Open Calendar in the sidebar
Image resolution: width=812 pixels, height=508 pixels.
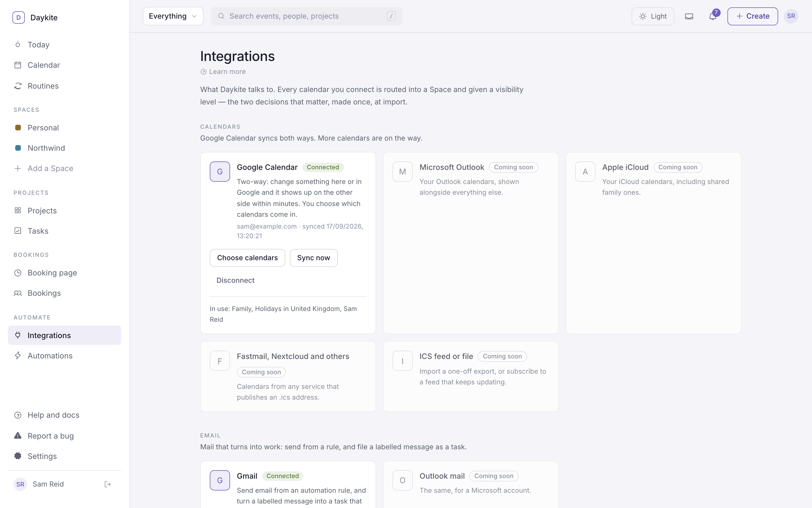[64, 65]
